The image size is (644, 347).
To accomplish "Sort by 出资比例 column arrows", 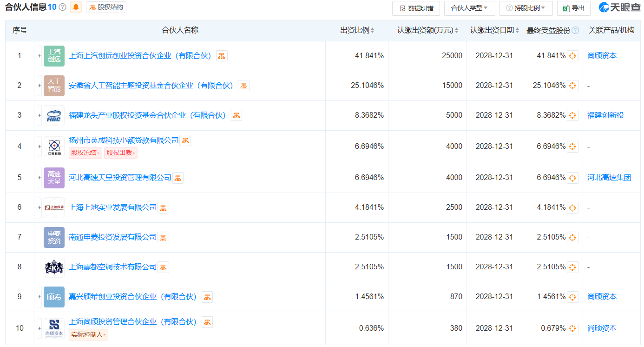I will [x=372, y=30].
